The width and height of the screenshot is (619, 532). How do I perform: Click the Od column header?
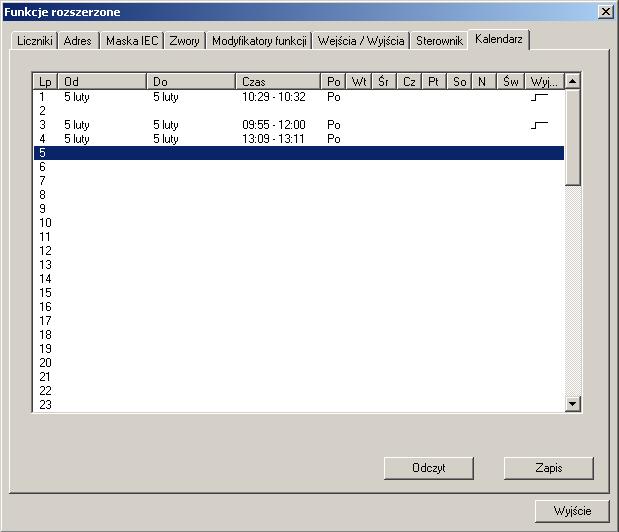[102, 82]
